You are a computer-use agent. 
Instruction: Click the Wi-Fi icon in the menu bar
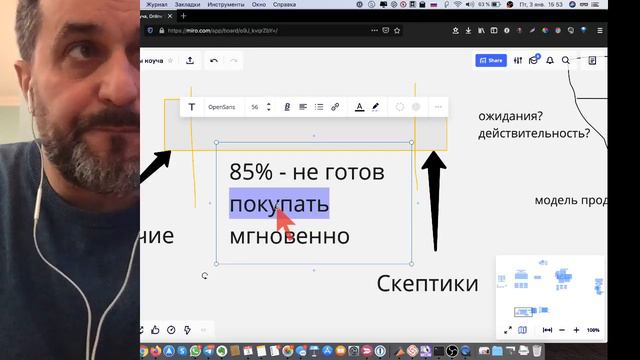pos(458,4)
